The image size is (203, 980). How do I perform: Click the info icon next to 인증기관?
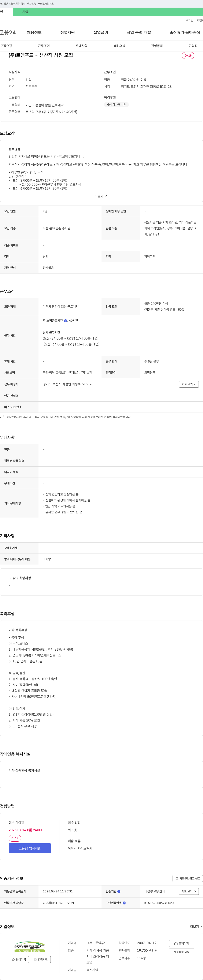click(x=119, y=891)
